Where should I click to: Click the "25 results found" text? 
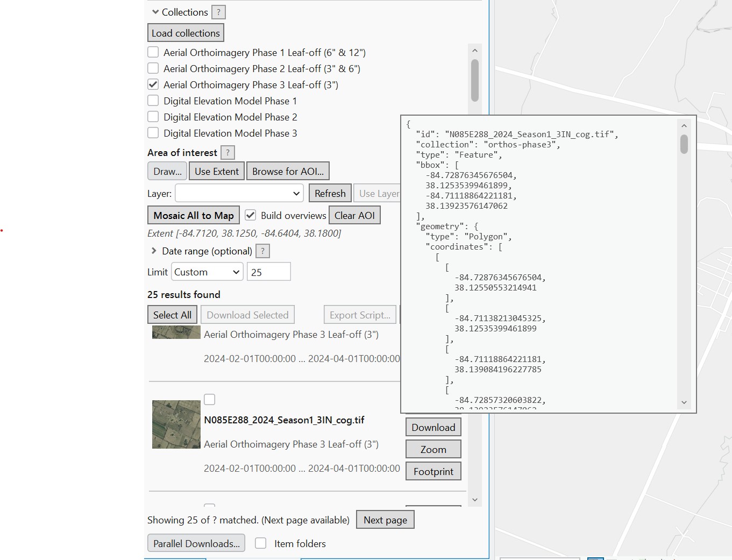(184, 294)
